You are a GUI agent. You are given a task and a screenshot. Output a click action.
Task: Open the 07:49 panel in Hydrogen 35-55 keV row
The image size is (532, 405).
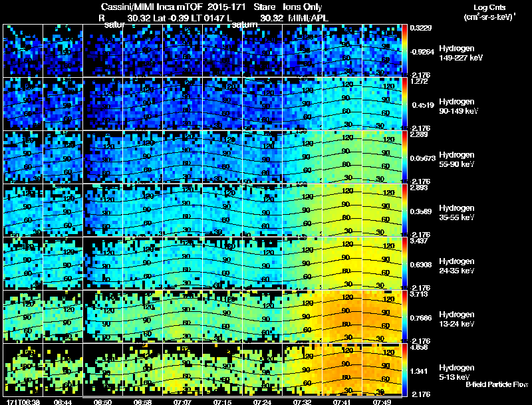[382, 210]
